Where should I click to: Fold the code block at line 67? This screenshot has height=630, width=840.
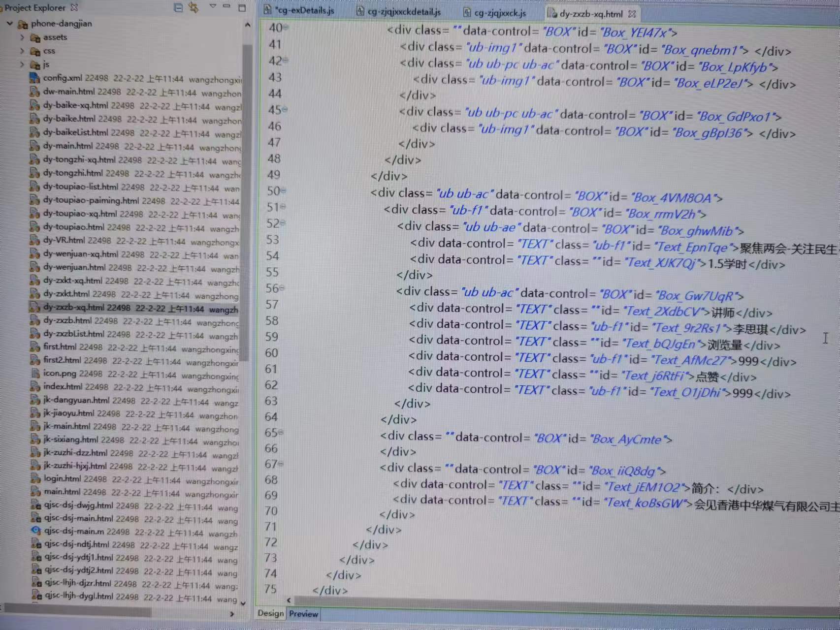click(x=281, y=464)
